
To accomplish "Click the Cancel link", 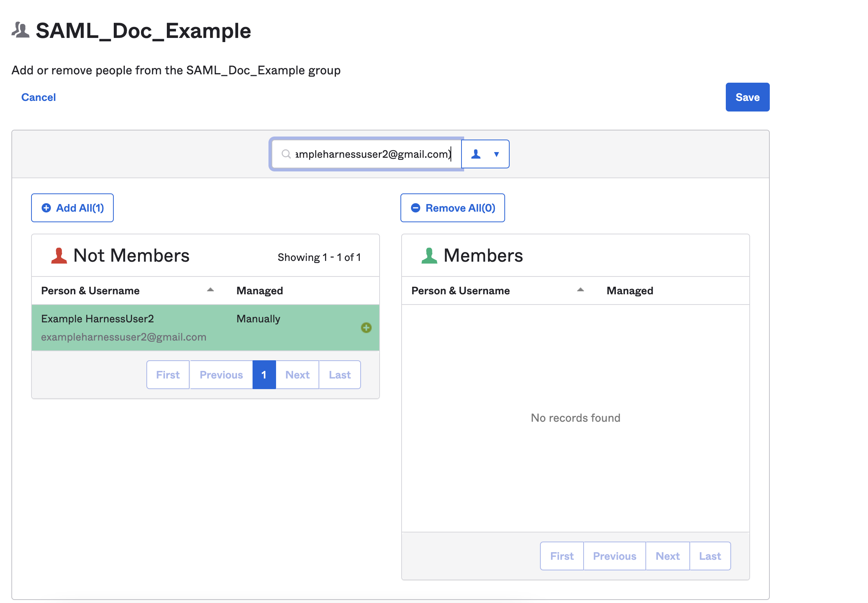I will [38, 97].
